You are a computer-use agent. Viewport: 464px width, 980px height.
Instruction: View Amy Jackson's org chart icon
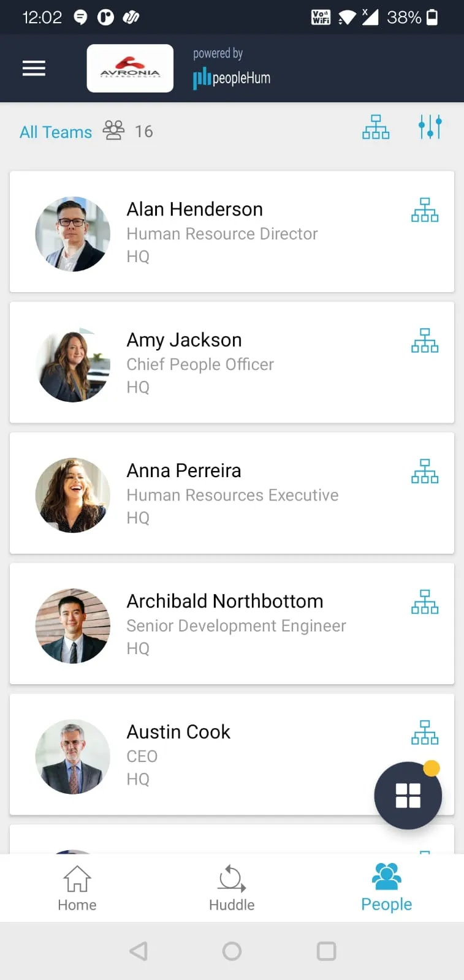click(x=425, y=341)
